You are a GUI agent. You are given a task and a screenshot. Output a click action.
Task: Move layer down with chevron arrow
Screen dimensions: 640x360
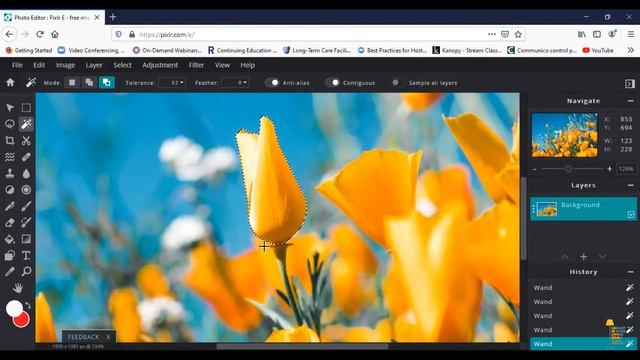tap(602, 257)
